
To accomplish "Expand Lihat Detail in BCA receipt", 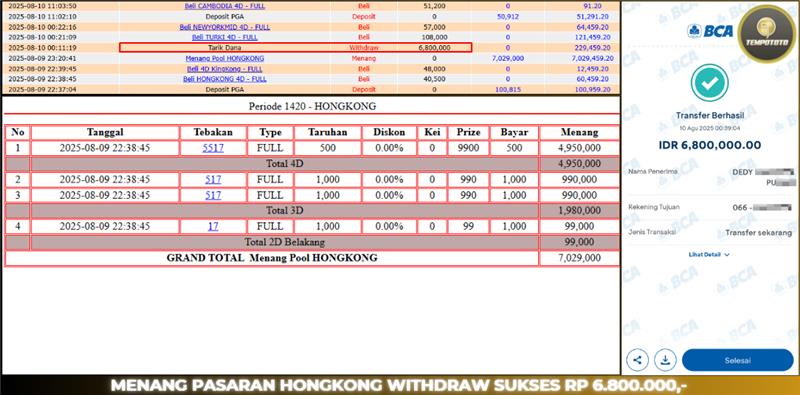I will (709, 254).
